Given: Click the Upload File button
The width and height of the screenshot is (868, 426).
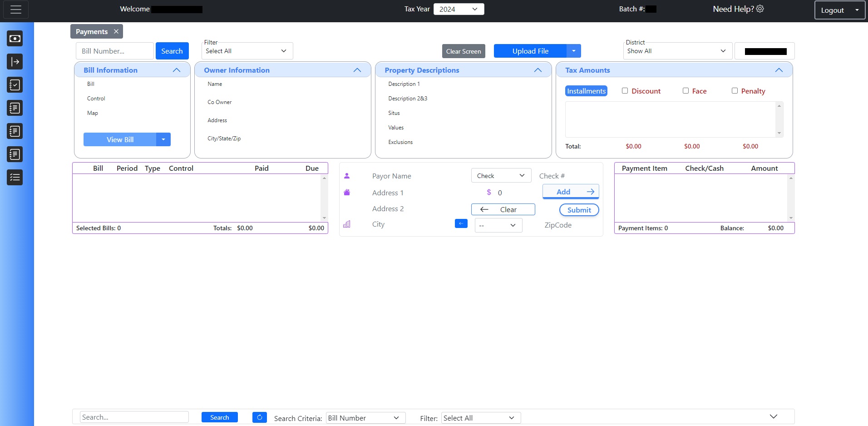Looking at the screenshot, I should pos(530,51).
